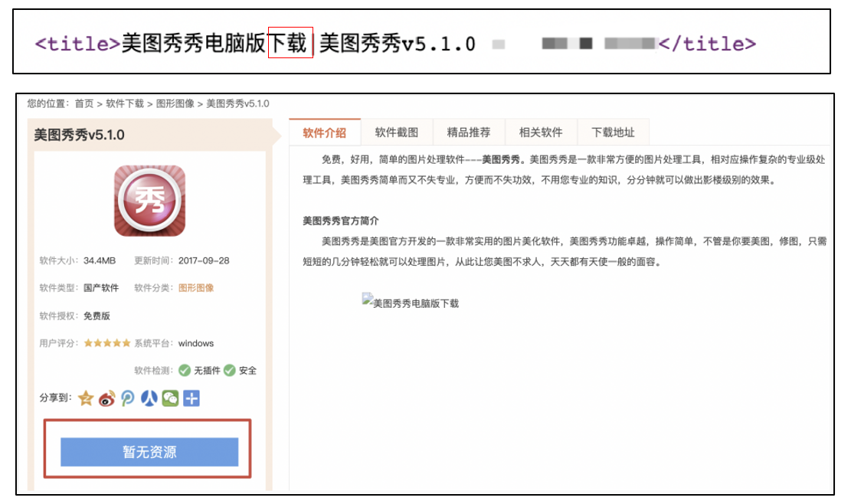Open 软件下载 breadcrumb link
This screenshot has width=851, height=504.
click(x=125, y=103)
